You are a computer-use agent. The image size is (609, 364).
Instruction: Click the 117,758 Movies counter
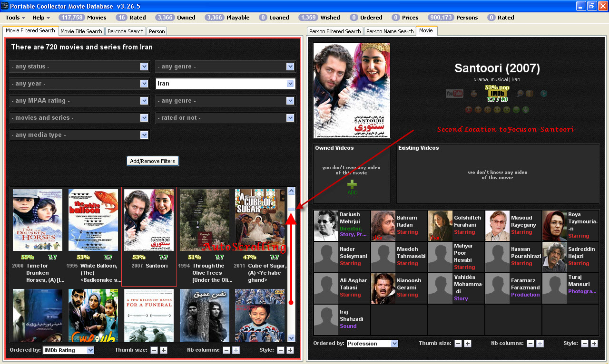click(82, 18)
